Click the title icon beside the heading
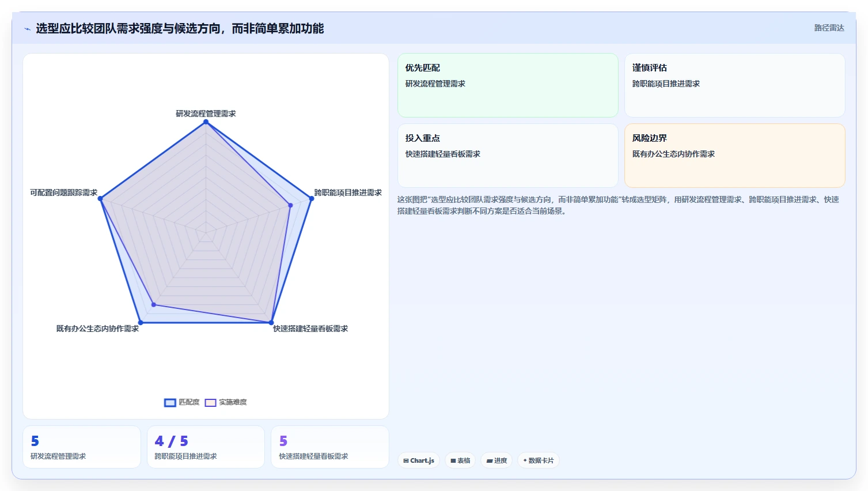Viewport: 868px width, 491px height. point(27,29)
